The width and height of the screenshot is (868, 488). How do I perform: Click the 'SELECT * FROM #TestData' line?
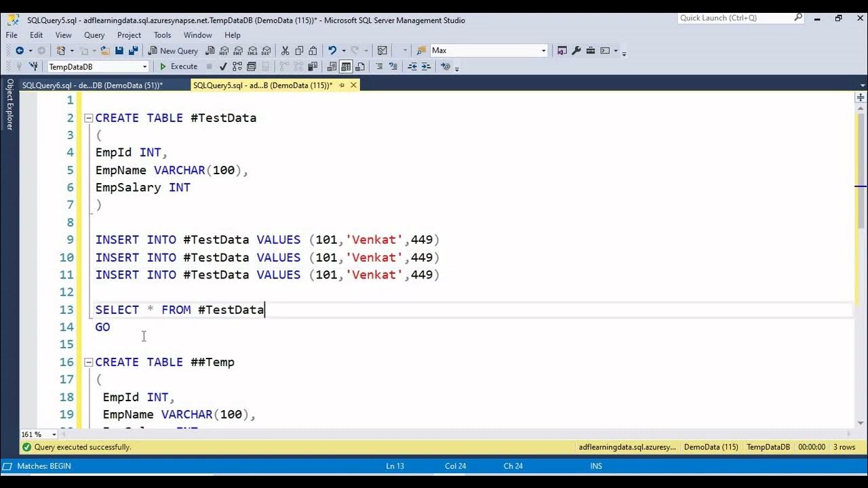click(180, 310)
